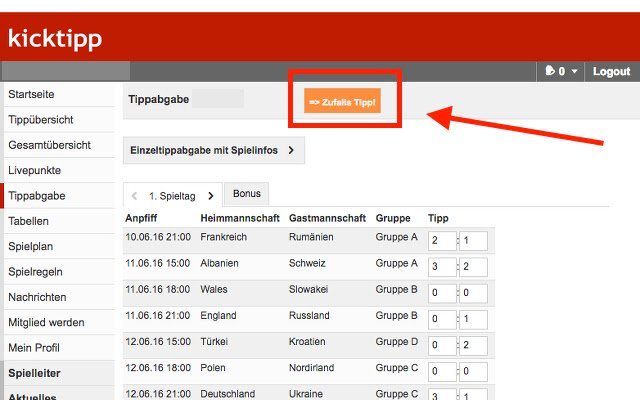Click the Gruppe column header
This screenshot has height=400, width=640.
click(x=393, y=218)
